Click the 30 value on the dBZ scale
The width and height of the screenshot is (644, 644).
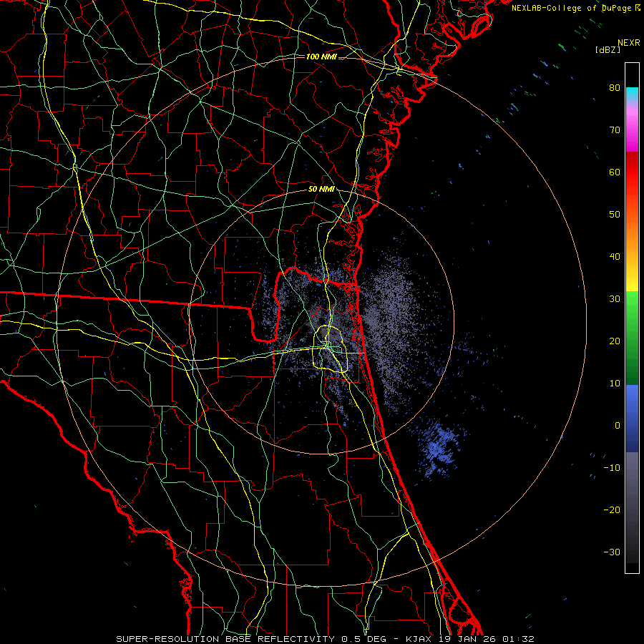pyautogui.click(x=615, y=298)
